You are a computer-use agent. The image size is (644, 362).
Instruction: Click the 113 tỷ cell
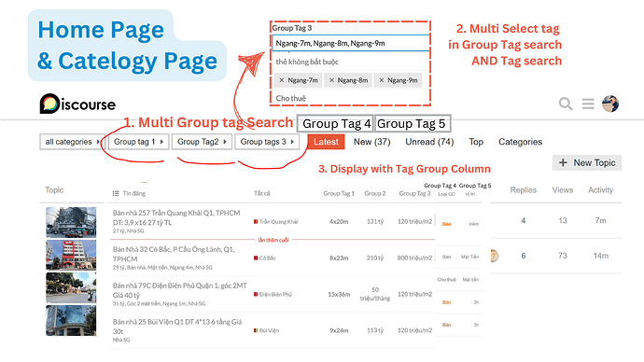(x=375, y=330)
